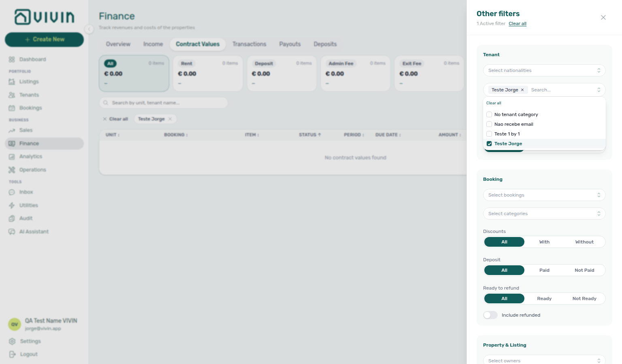The image size is (622, 364).
Task: Select With under Discounts
Action: coord(544,242)
